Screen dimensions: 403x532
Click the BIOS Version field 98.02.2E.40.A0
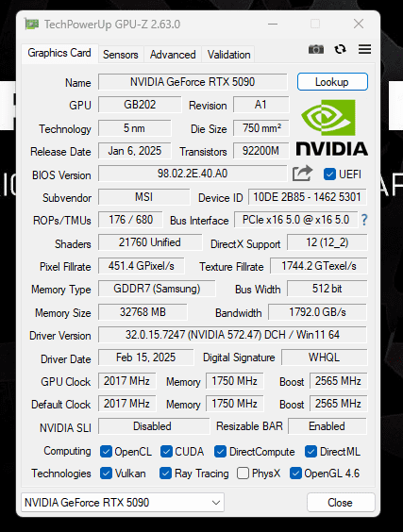click(193, 174)
